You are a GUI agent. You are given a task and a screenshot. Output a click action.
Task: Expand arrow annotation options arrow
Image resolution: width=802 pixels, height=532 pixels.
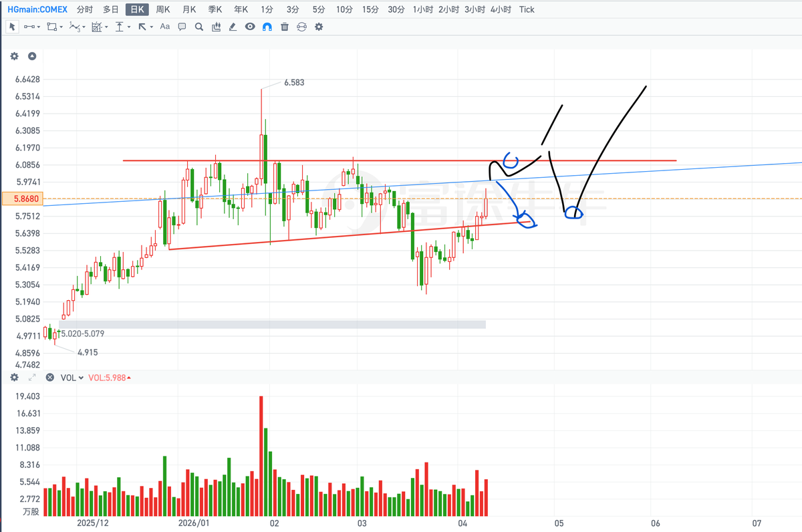click(x=152, y=27)
